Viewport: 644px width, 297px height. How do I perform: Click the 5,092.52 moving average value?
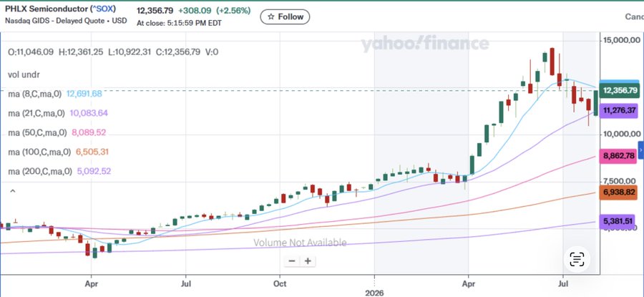[94, 171]
